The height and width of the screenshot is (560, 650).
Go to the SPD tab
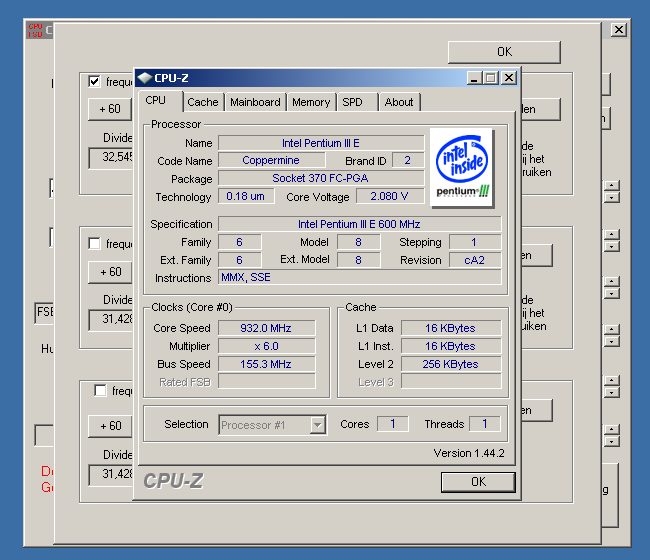[352, 102]
